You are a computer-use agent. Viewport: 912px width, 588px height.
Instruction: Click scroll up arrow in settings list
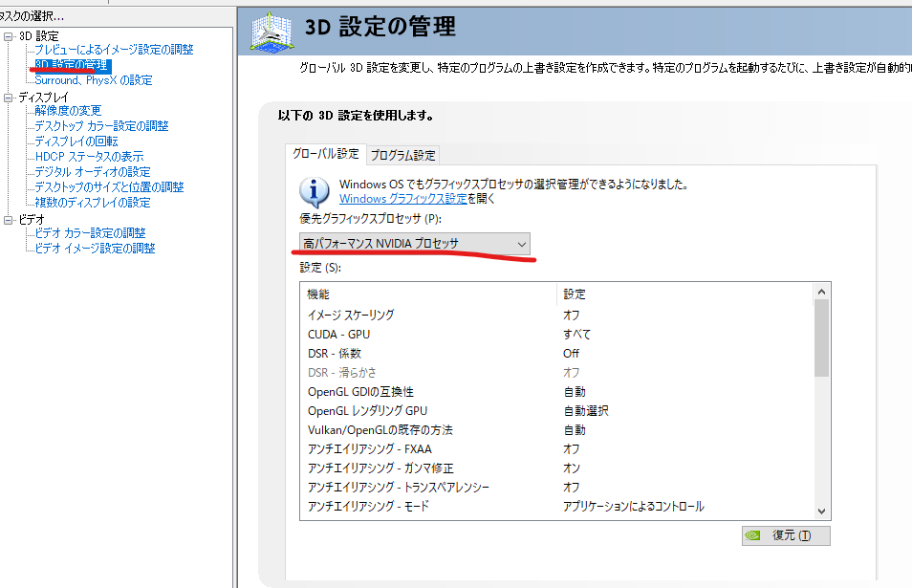click(x=821, y=292)
